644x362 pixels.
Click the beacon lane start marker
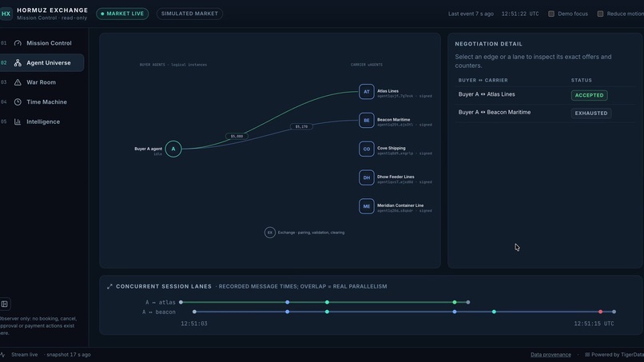(194, 312)
